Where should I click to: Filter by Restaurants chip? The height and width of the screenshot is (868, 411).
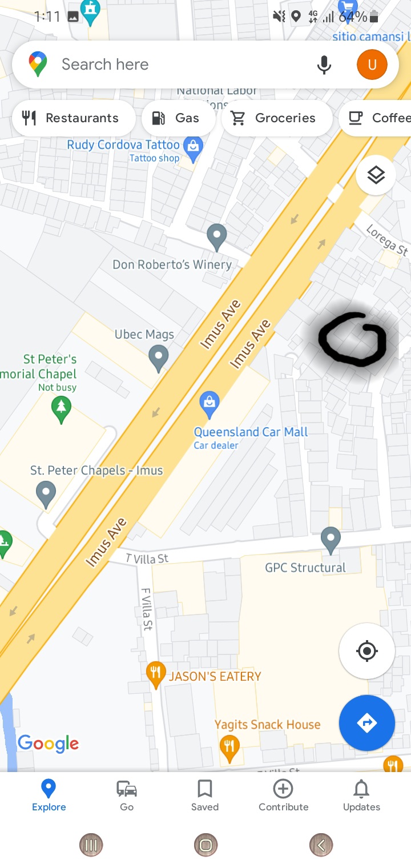[x=72, y=118]
